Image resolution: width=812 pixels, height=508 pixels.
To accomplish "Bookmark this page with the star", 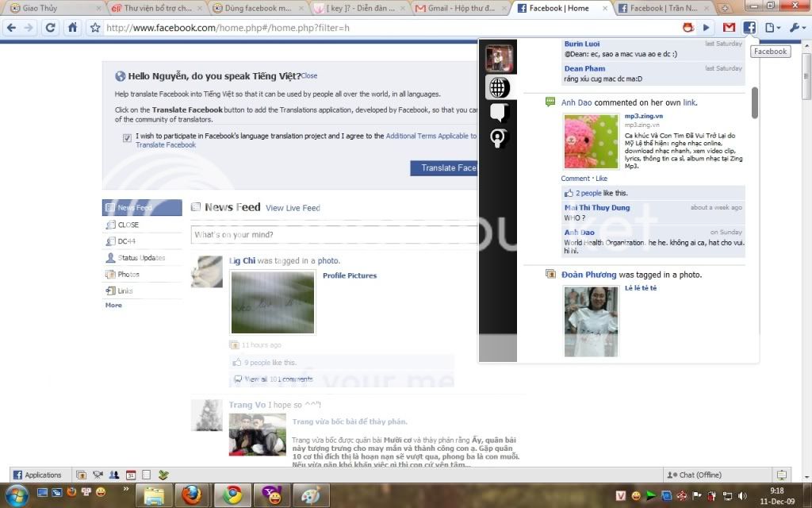I will pos(95,28).
